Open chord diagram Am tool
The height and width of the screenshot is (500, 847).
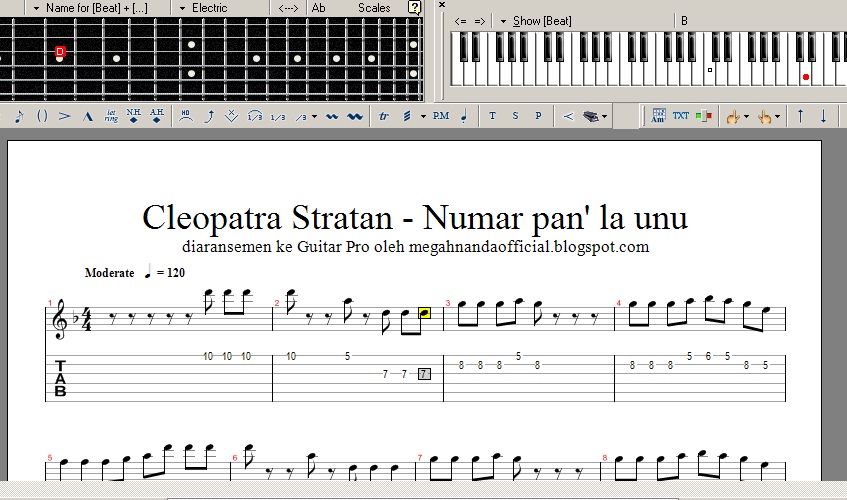coord(658,116)
